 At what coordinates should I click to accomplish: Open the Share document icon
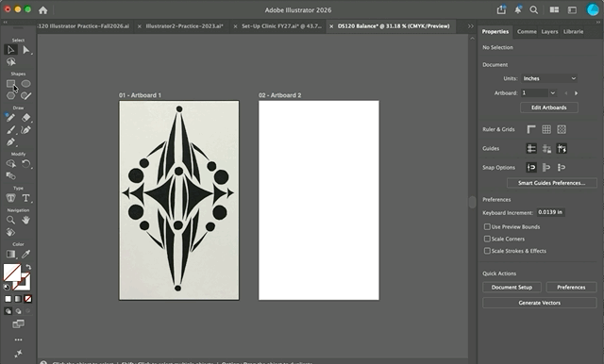[501, 10]
